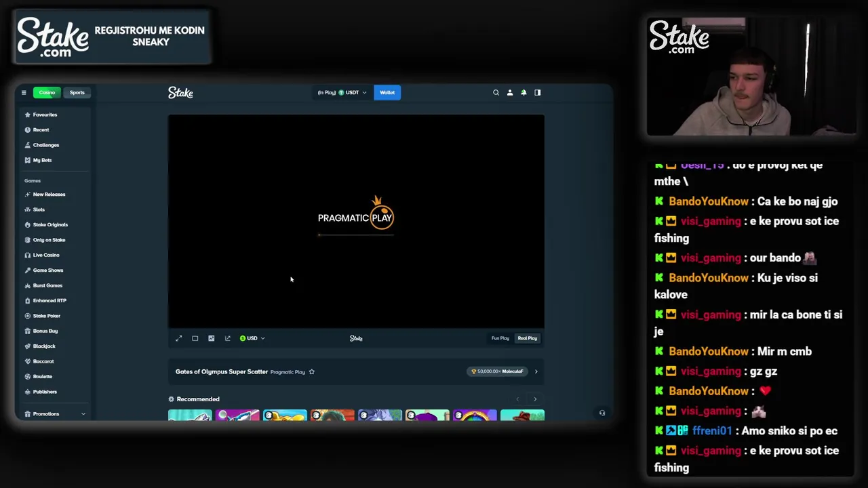Screen dimensions: 868x488
Task: Open Burst Games category
Action: point(47,285)
